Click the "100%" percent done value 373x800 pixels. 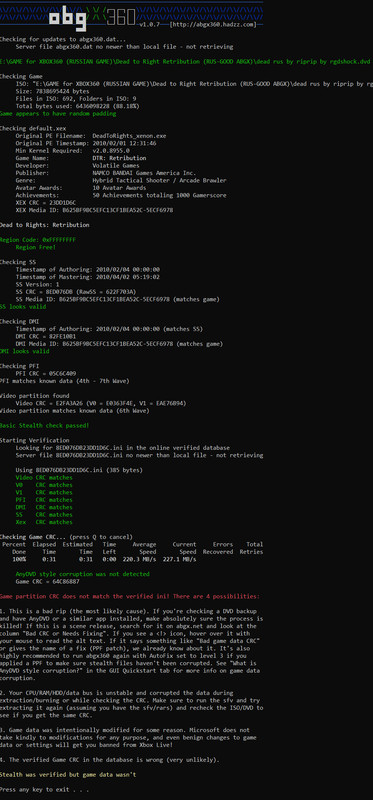19,559
